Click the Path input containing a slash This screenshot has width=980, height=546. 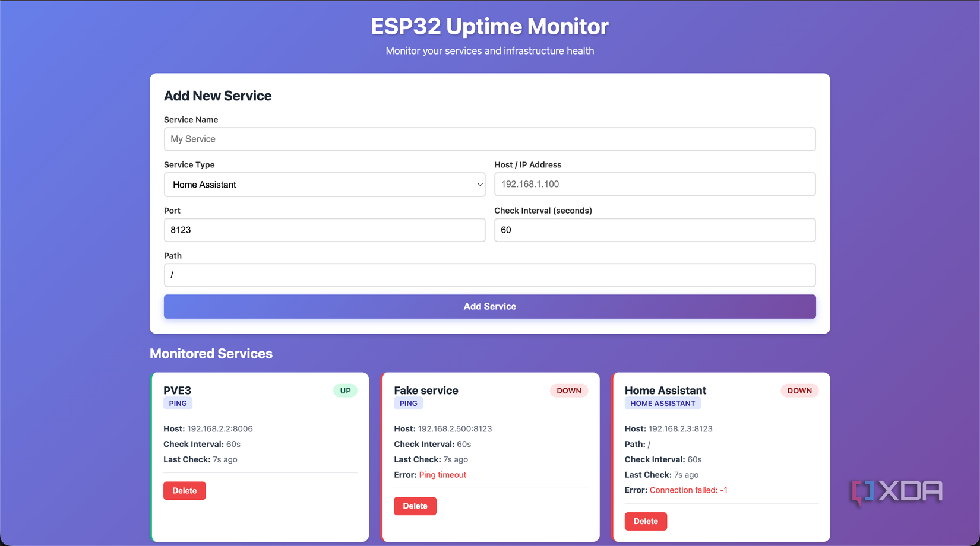pos(489,275)
